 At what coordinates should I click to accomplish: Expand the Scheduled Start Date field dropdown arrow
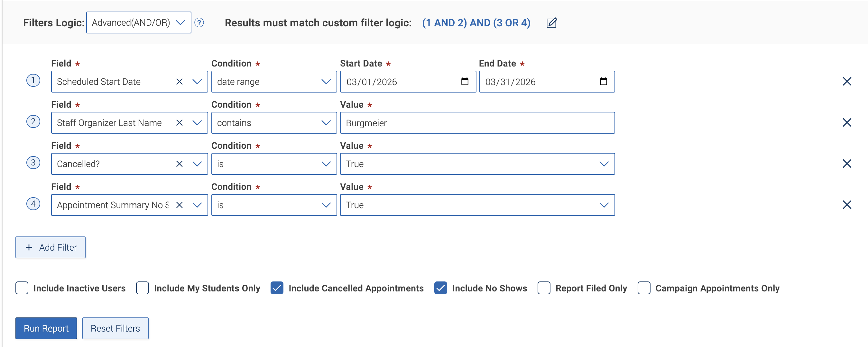[x=197, y=82]
